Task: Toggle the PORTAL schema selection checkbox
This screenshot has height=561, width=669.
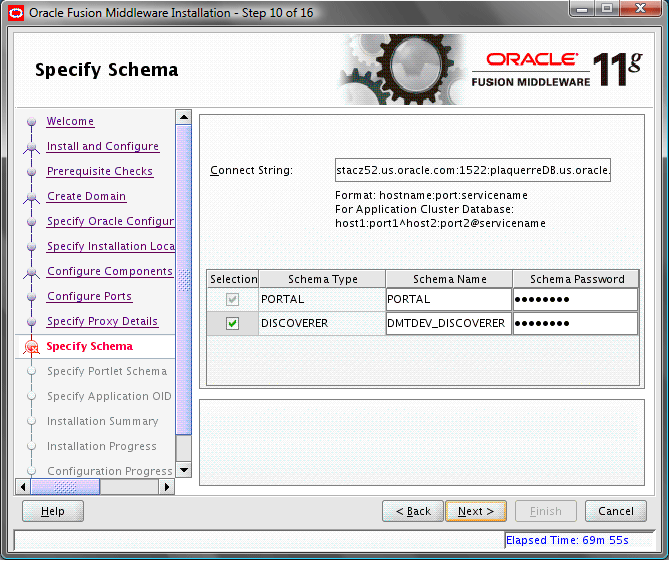Action: point(233,299)
